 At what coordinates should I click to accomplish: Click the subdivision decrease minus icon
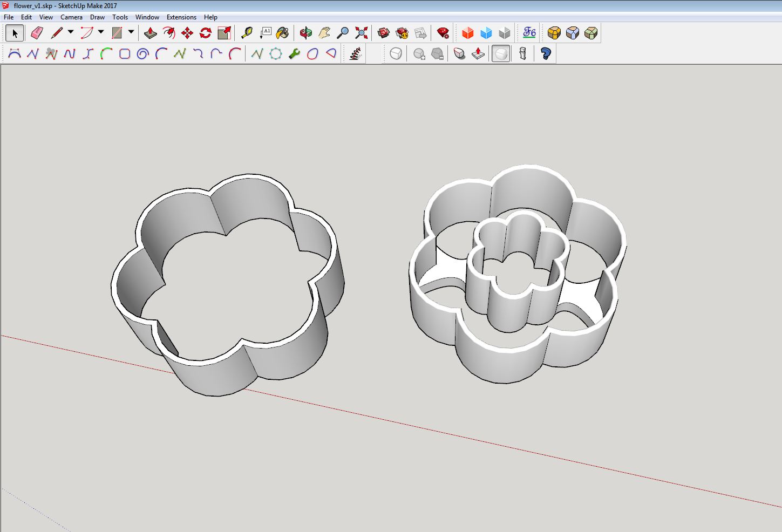[x=437, y=54]
